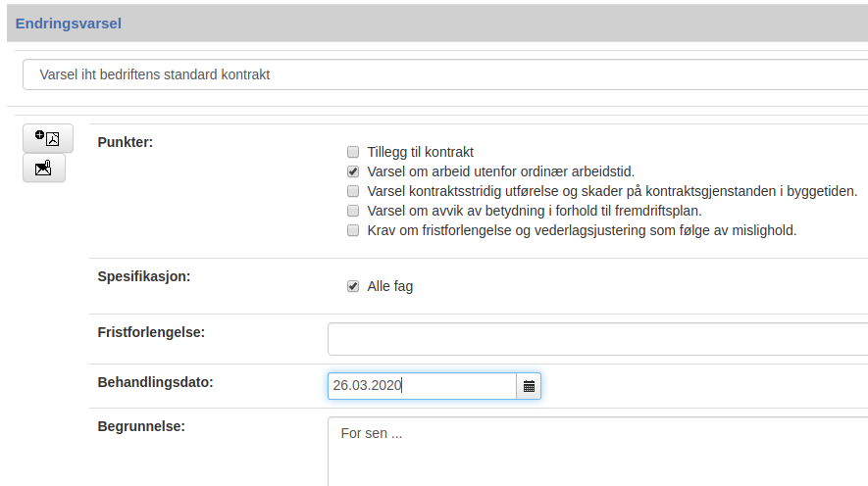Click the Endringsvarsel header title
This screenshot has height=486, width=868.
pyautogui.click(x=68, y=24)
